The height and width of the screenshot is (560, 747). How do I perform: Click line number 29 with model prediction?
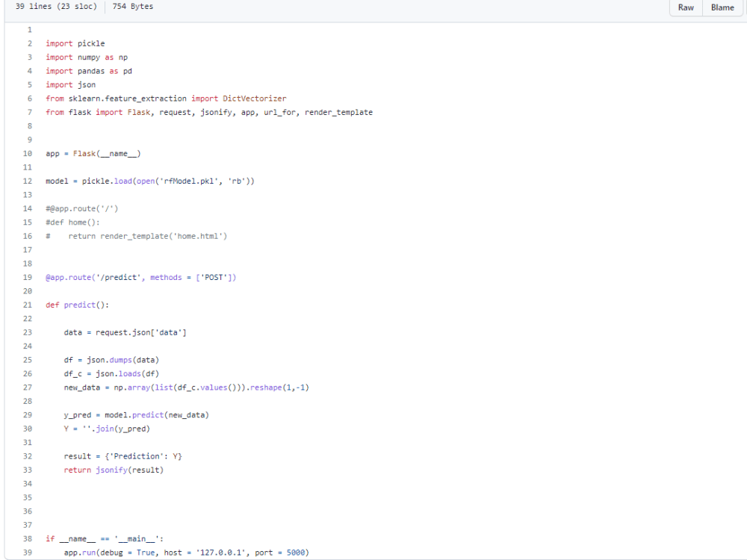pyautogui.click(x=27, y=414)
